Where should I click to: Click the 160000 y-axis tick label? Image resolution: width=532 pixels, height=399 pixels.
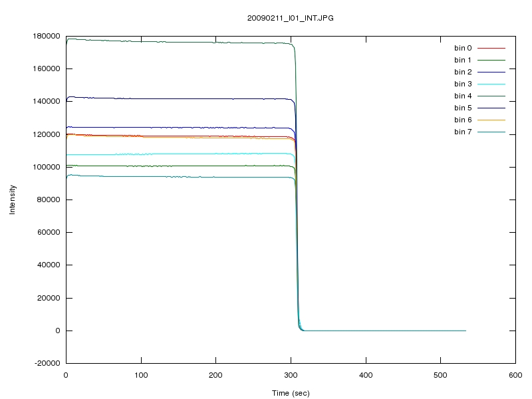click(47, 68)
